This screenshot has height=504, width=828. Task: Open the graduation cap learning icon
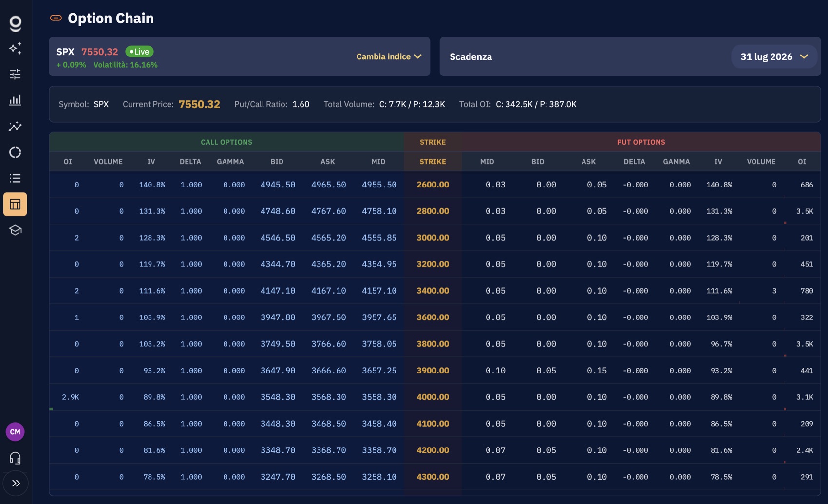coord(15,230)
